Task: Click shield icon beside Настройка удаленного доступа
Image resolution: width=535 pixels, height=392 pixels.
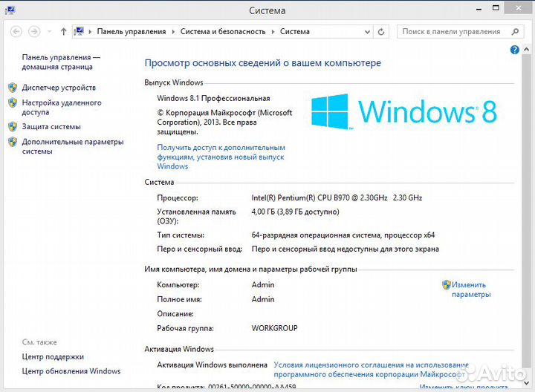Action: tap(13, 102)
